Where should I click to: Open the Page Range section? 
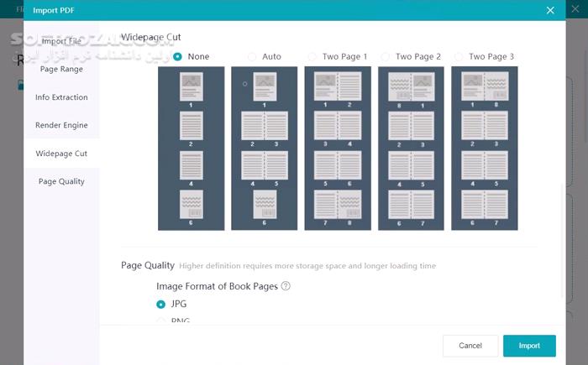61,69
